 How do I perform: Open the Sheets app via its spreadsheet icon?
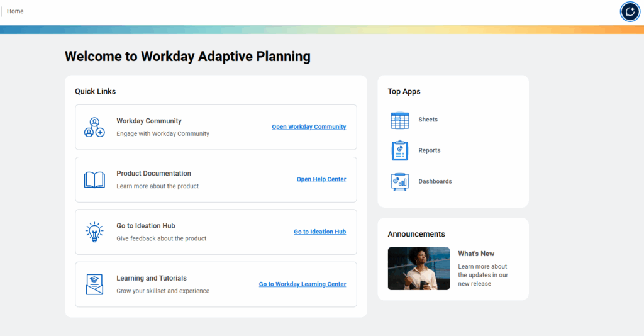[x=400, y=120]
